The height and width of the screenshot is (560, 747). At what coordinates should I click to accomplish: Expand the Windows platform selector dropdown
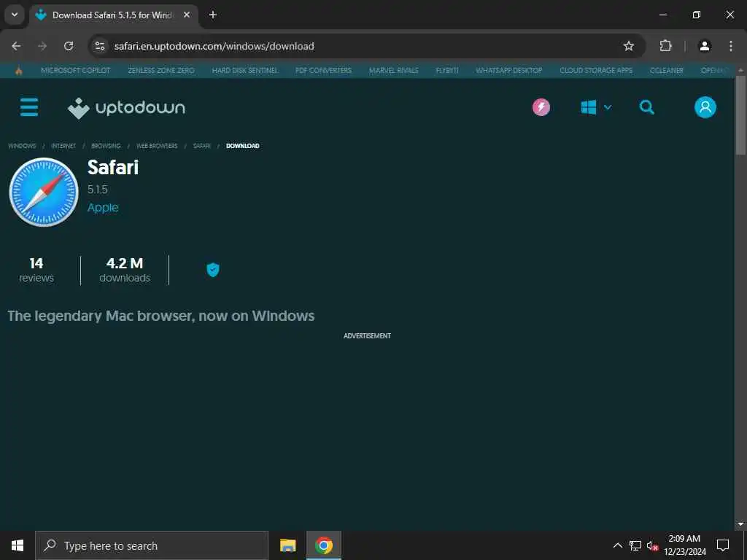[x=596, y=107]
